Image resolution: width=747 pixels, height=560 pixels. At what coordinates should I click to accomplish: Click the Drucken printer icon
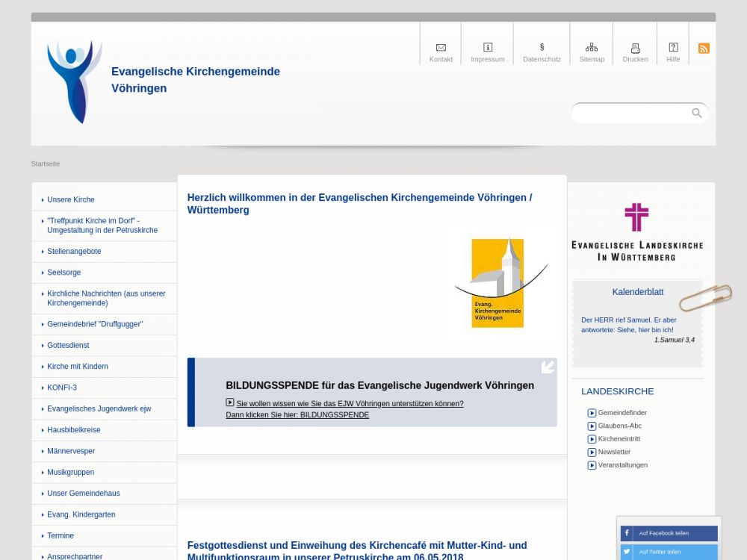[635, 48]
